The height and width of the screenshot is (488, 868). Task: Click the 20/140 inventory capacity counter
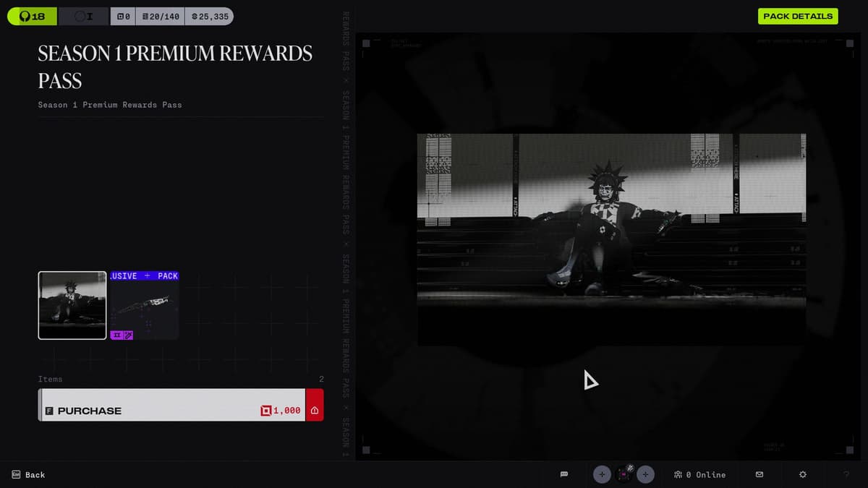click(159, 16)
